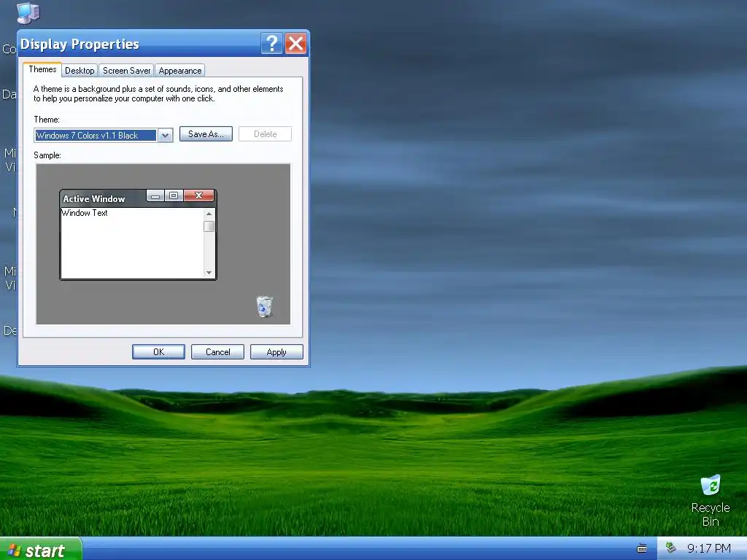Click the keyboard icon in the taskbar
747x560 pixels.
coord(642,548)
